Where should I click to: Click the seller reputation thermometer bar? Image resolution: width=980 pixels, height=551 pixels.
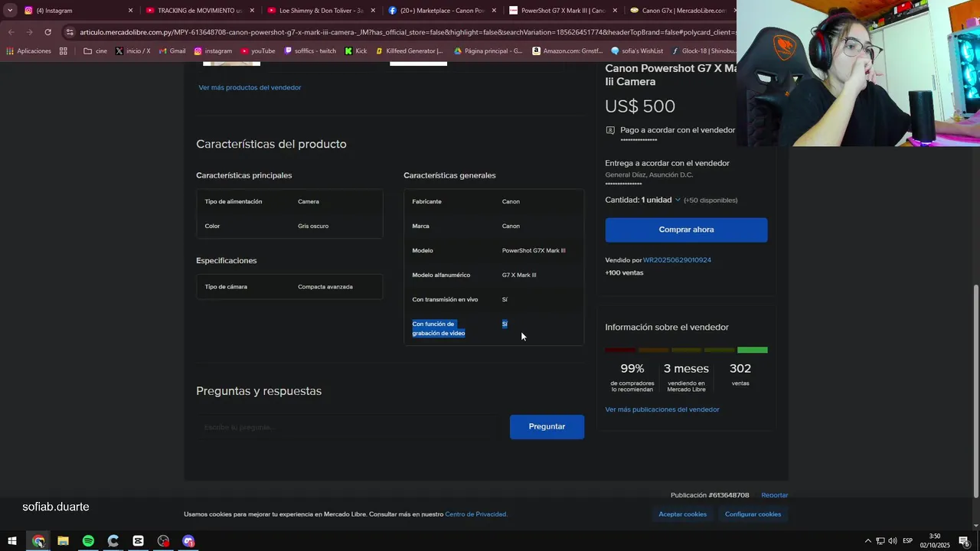pos(686,350)
